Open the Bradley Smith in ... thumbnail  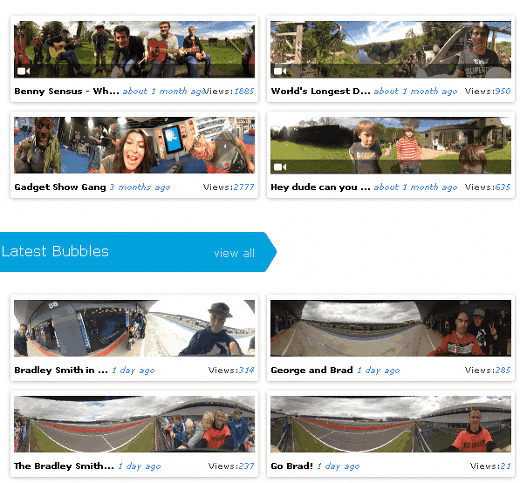(x=134, y=328)
